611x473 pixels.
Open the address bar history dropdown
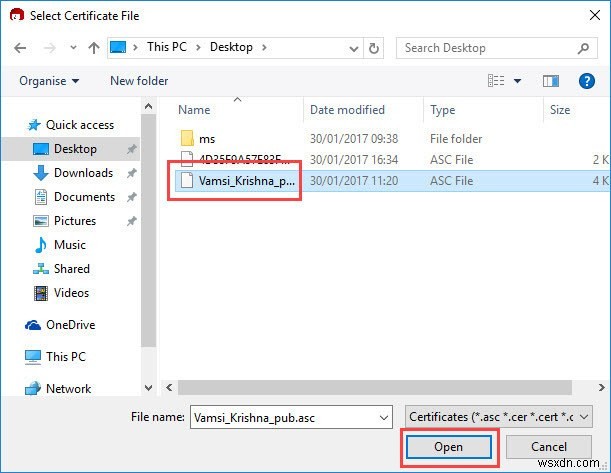click(x=354, y=48)
